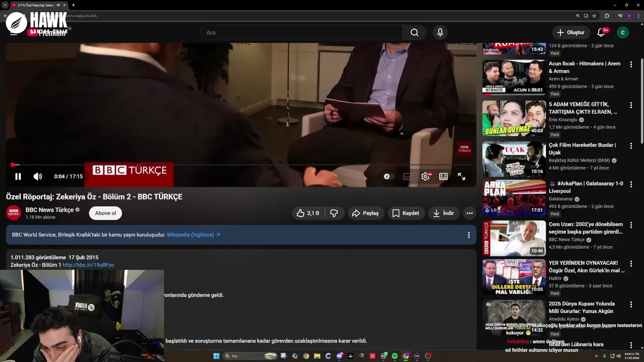Open the player settings gear menu
Screen dimensions: 644x362
tap(426, 176)
